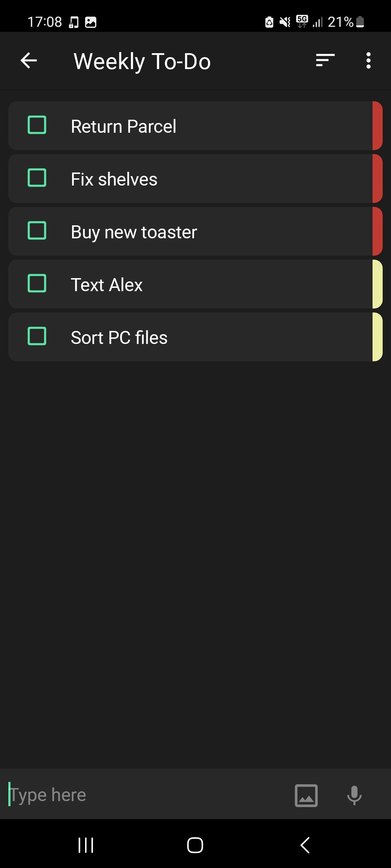Tap the yellow color tag on Sort PC files
This screenshot has width=391, height=868.
coord(377,337)
